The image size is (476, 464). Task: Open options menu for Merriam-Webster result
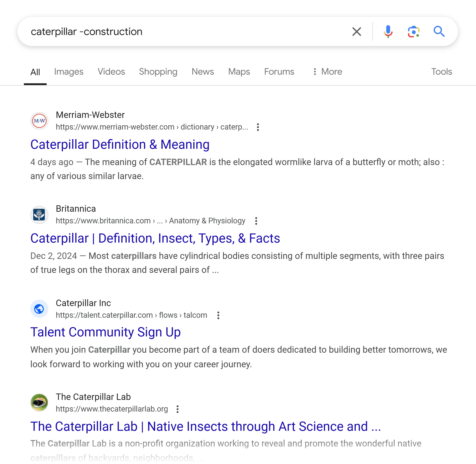coord(258,127)
